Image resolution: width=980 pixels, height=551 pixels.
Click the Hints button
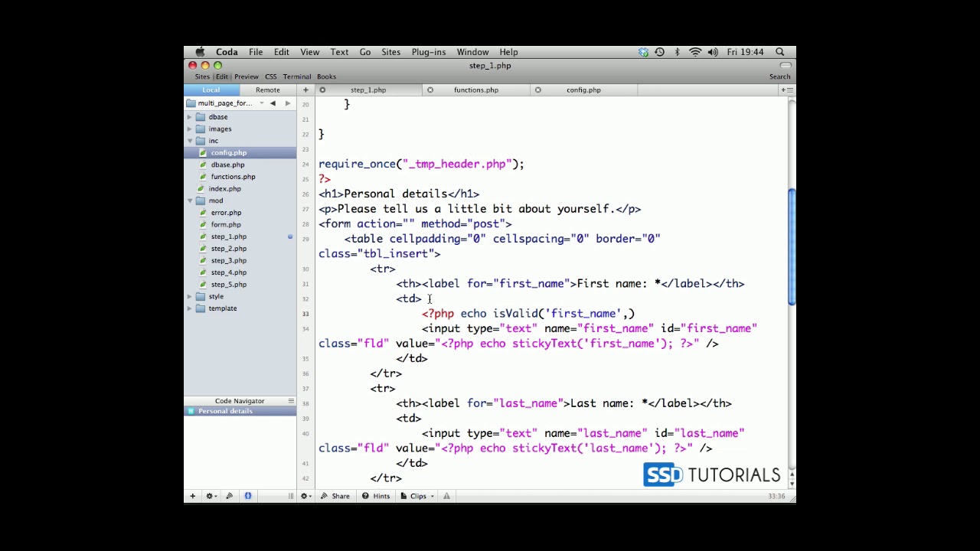(x=376, y=496)
